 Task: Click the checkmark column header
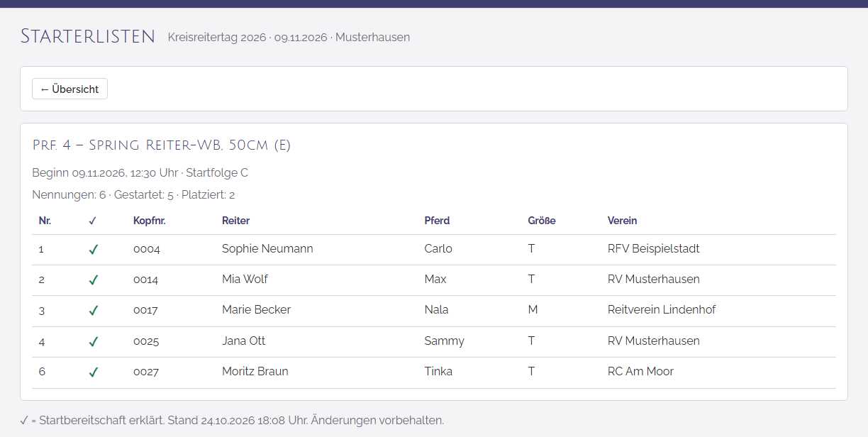point(92,221)
